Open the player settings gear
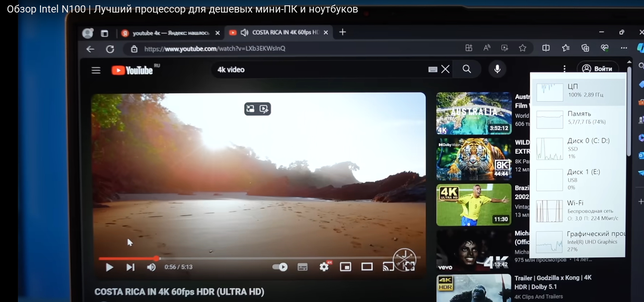The image size is (644, 302). (324, 267)
